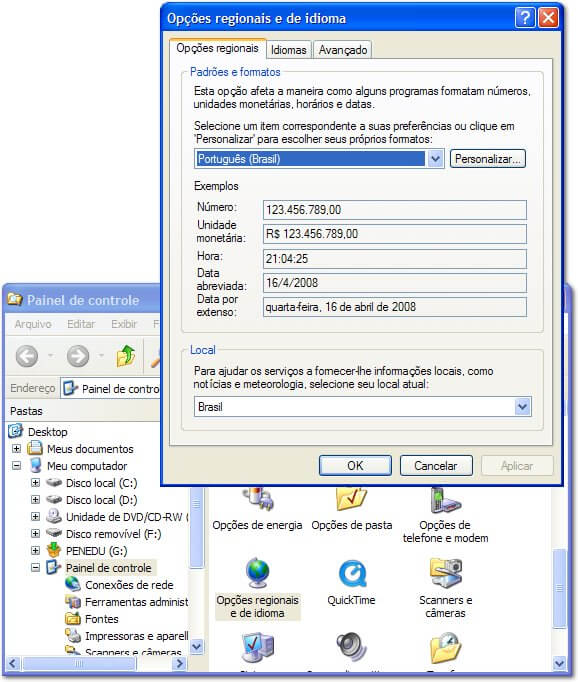Image resolution: width=578 pixels, height=682 pixels.
Task: Open the Exibir menu
Action: 124,324
